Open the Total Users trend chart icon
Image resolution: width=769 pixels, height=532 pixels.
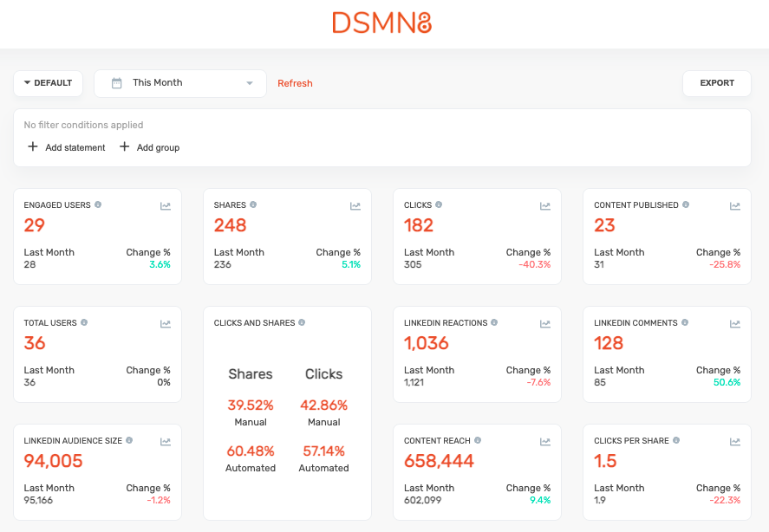click(x=166, y=324)
